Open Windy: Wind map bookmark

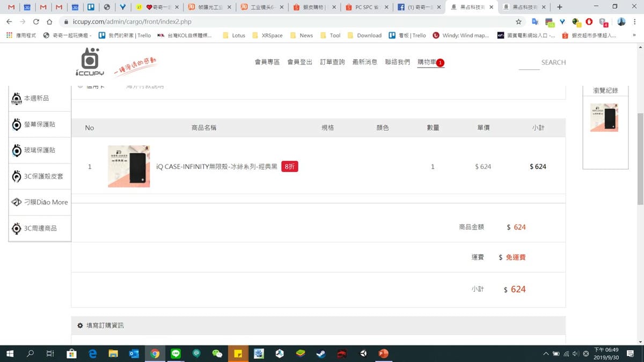(461, 35)
